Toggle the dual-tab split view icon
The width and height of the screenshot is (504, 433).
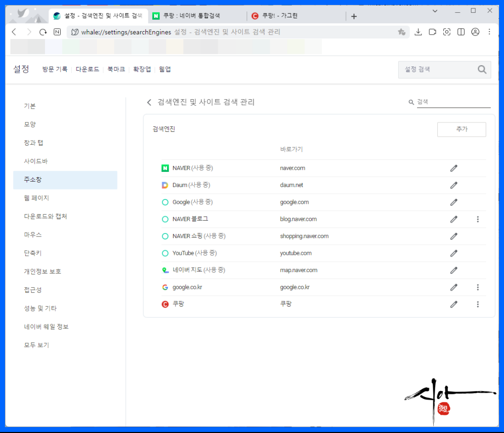point(461,32)
